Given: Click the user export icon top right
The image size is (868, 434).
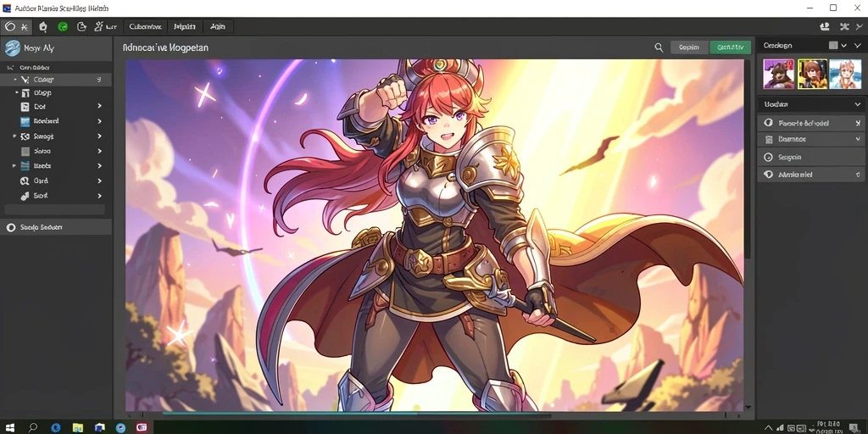Looking at the screenshot, I should tap(824, 26).
